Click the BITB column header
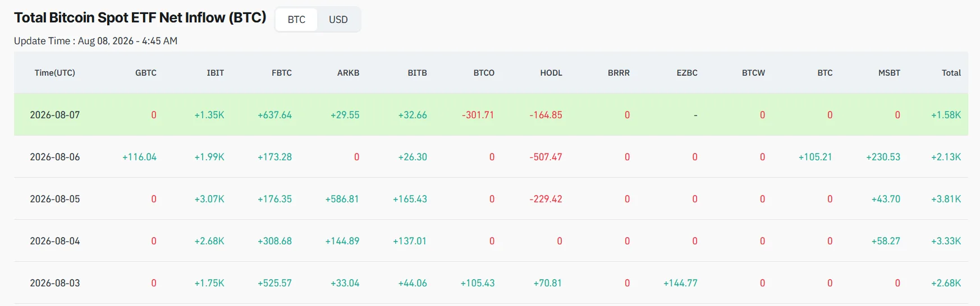This screenshot has height=306, width=980. [418, 73]
